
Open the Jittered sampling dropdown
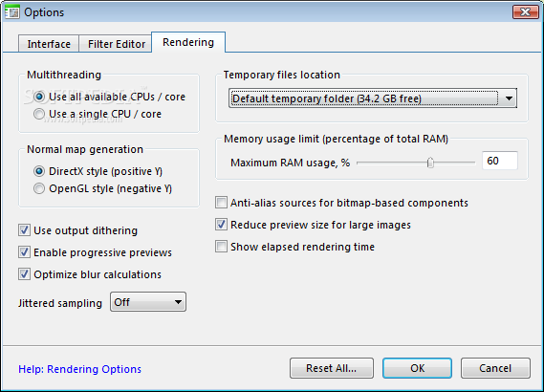148,302
